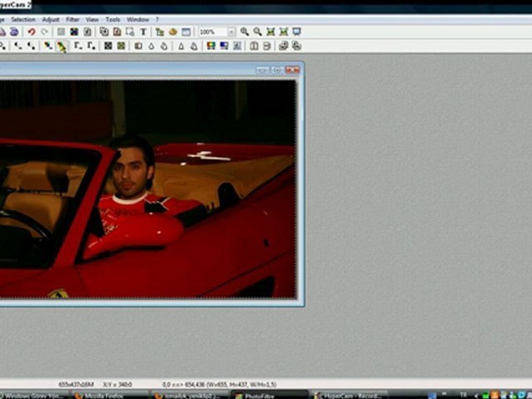Open the Window menu

click(137, 19)
